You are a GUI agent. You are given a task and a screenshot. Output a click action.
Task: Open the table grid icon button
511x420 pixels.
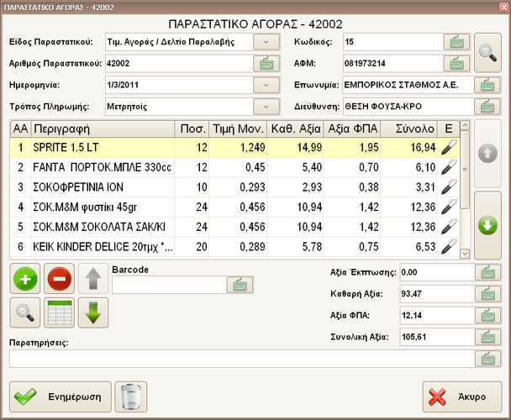[x=60, y=312]
